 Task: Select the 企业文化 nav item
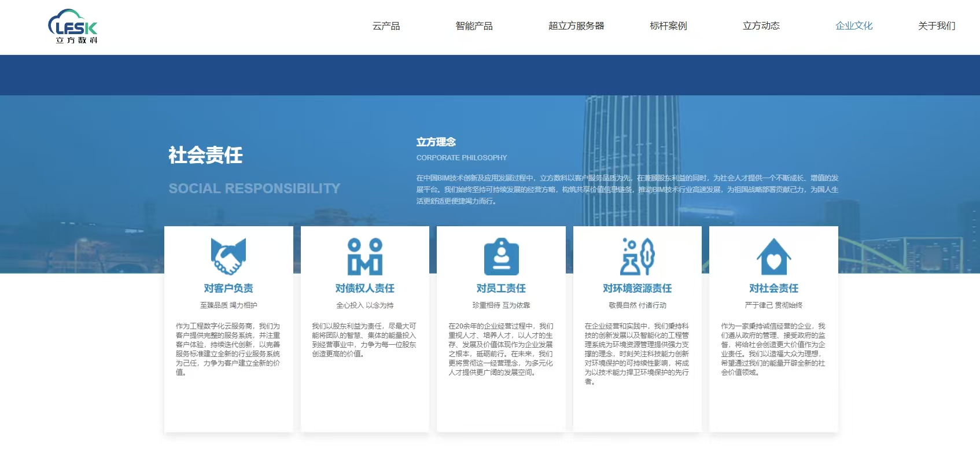pos(854,26)
